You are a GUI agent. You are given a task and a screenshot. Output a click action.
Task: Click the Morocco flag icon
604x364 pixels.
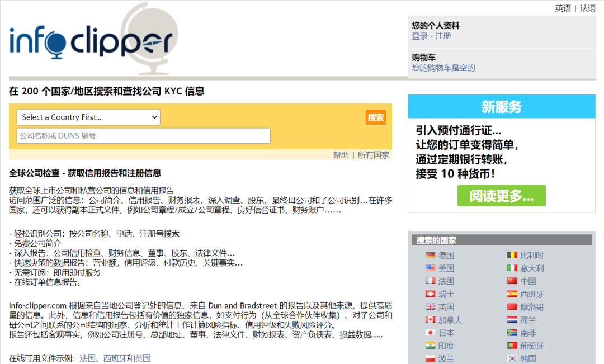tap(512, 307)
